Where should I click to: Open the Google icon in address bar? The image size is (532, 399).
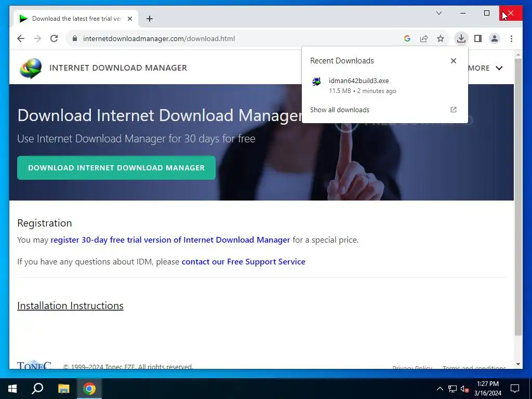(407, 38)
